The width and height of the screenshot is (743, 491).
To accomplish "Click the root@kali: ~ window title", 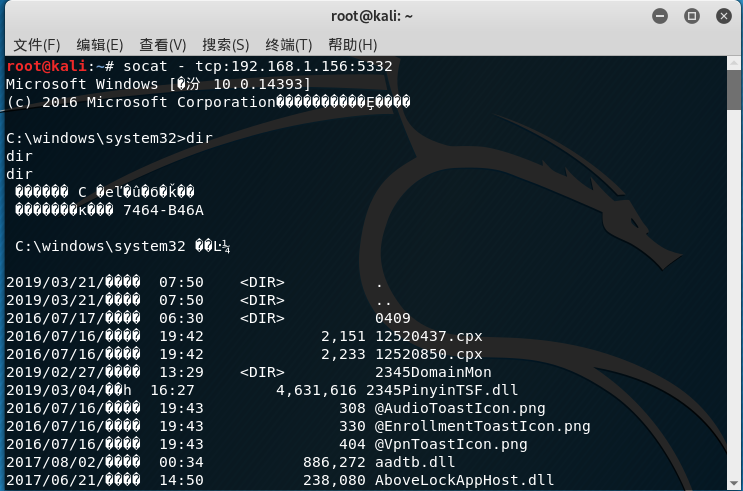I will point(372,16).
